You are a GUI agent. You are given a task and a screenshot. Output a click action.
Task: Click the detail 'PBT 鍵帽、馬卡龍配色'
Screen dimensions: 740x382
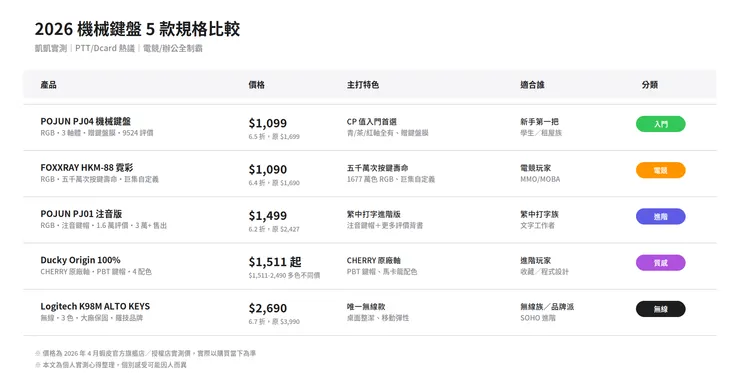(x=382, y=272)
